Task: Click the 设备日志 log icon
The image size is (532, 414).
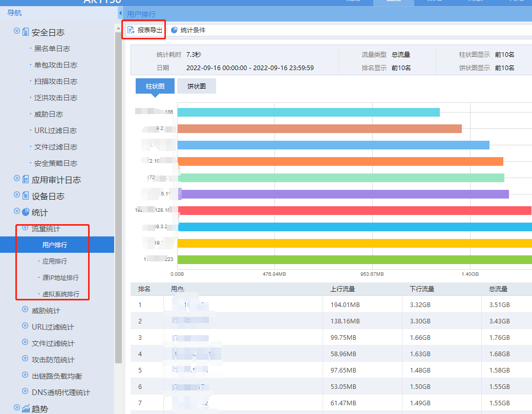Action: pos(26,196)
